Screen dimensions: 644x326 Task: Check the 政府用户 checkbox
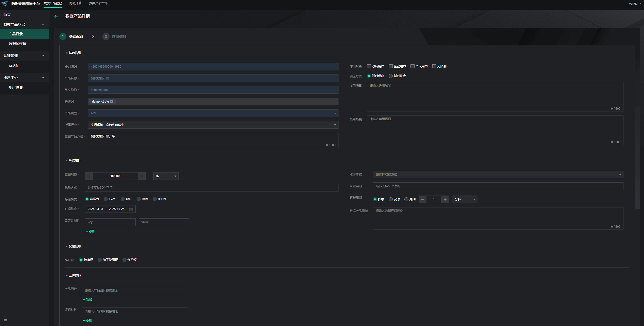click(369, 66)
